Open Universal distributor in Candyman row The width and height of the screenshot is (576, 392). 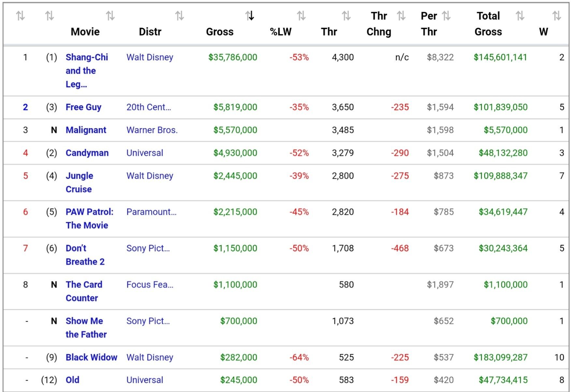(145, 153)
